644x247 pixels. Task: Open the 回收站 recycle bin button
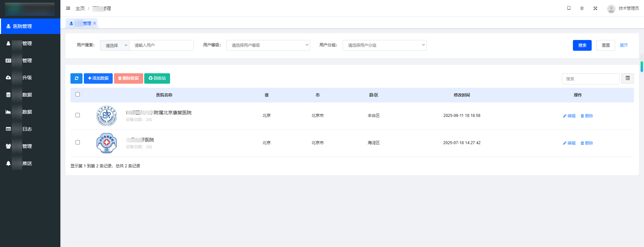pos(157,78)
